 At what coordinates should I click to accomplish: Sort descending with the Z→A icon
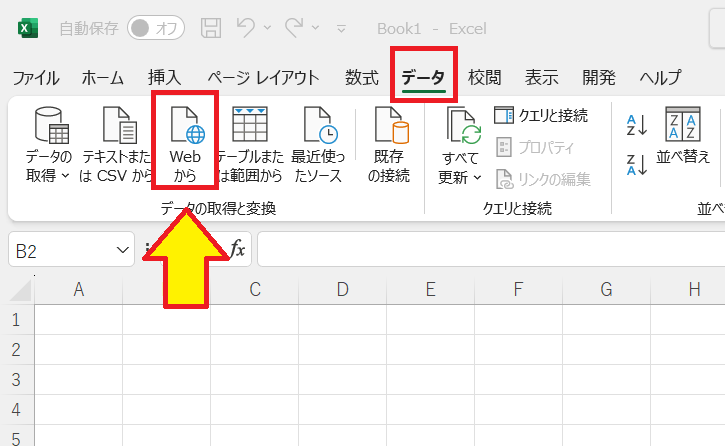(637, 164)
